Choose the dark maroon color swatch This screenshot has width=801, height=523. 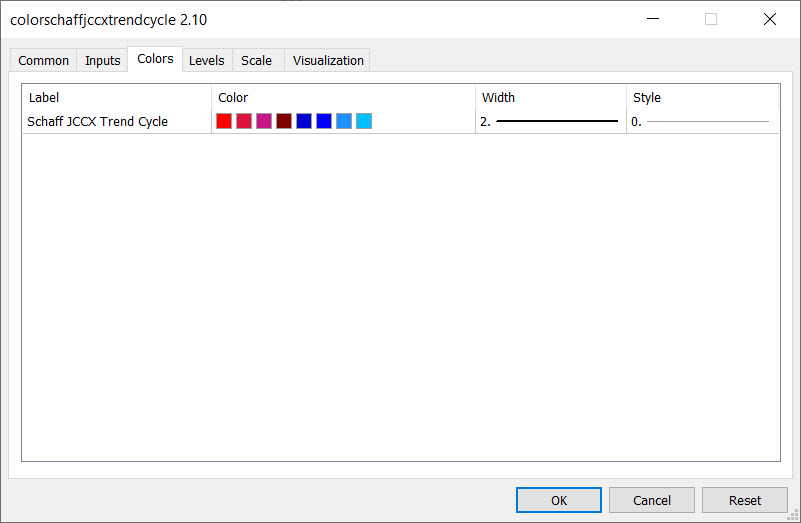(284, 121)
